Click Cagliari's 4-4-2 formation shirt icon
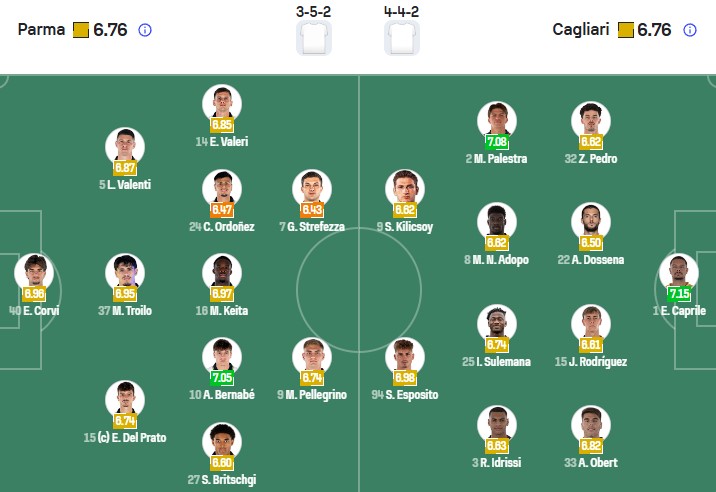 [402, 37]
